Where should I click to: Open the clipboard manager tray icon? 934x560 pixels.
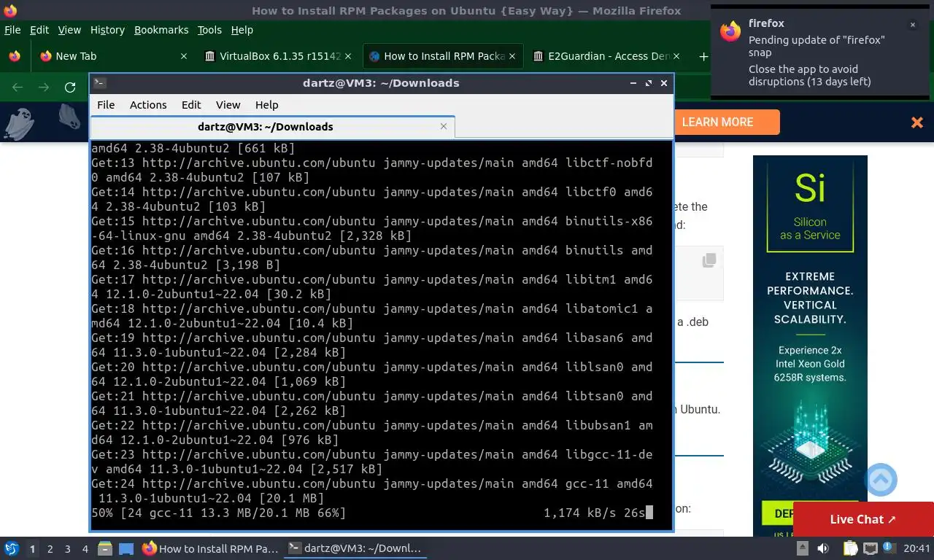click(x=850, y=548)
